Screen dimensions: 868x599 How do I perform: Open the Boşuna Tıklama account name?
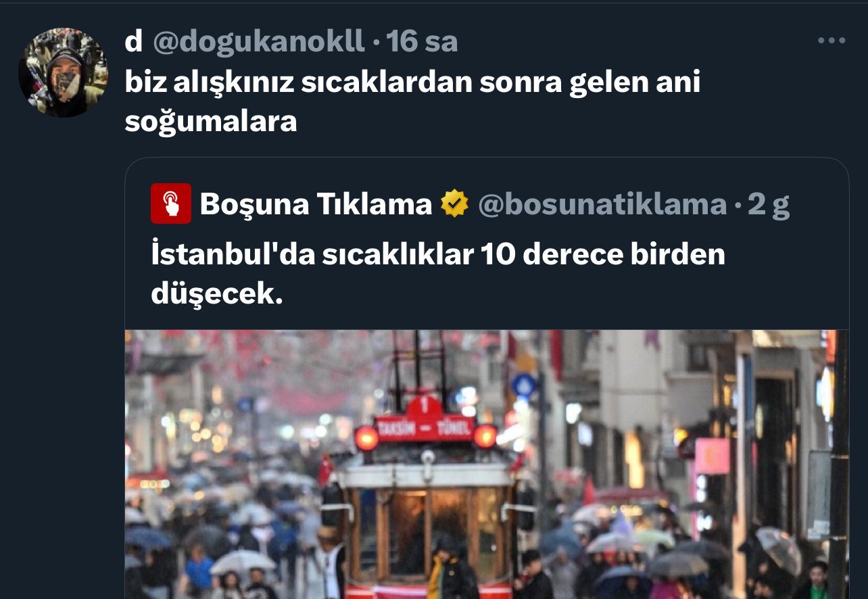pyautogui.click(x=316, y=203)
